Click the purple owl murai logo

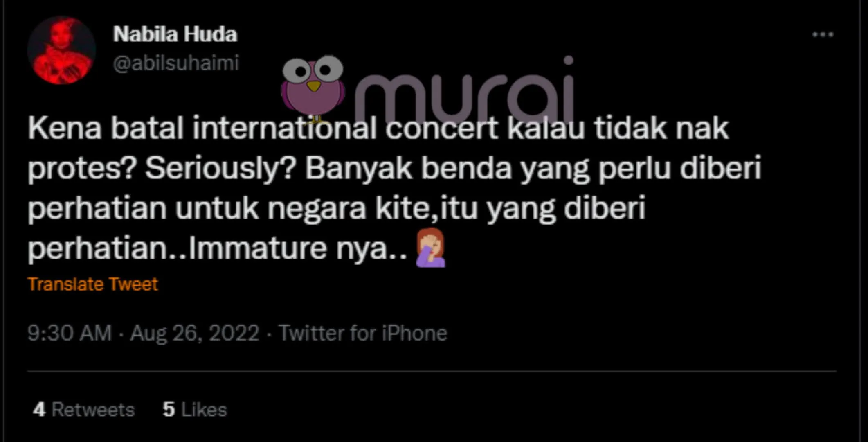point(313,88)
